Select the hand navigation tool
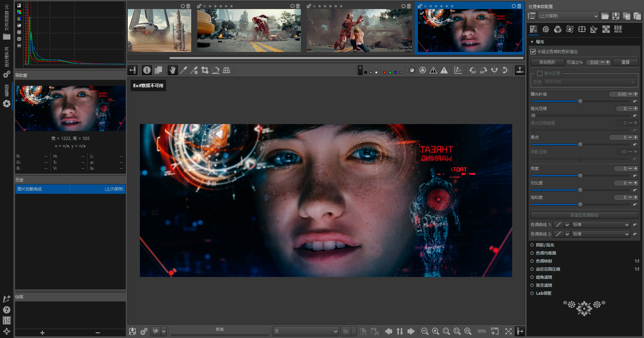 pos(172,70)
